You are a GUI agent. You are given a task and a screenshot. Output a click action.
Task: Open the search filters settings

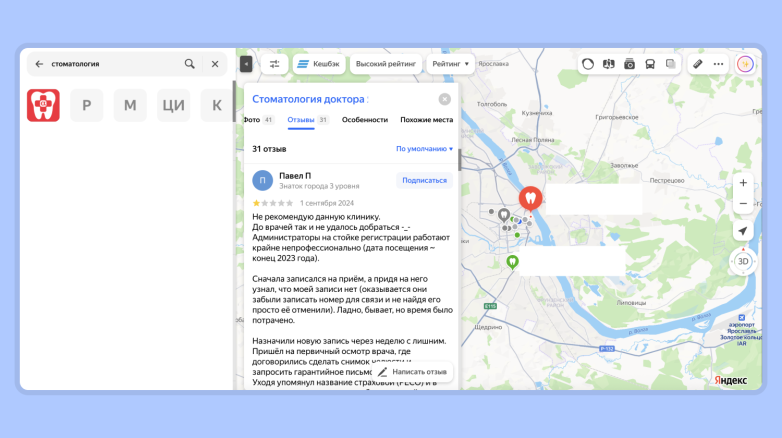[274, 64]
